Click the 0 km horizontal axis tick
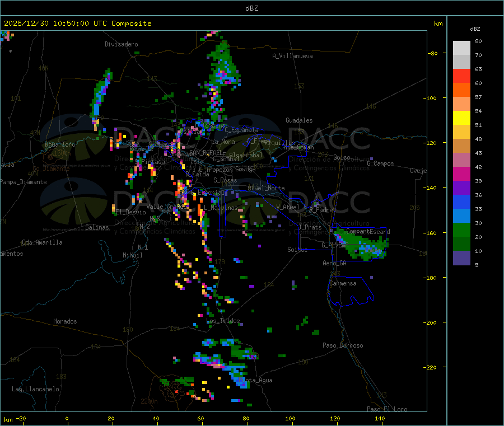The image size is (504, 426). pyautogui.click(x=67, y=419)
